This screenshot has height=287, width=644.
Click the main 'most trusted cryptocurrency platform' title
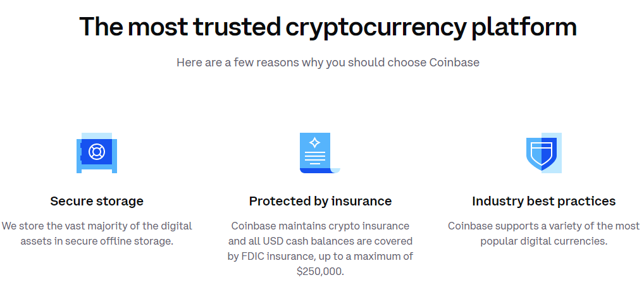[x=328, y=27]
